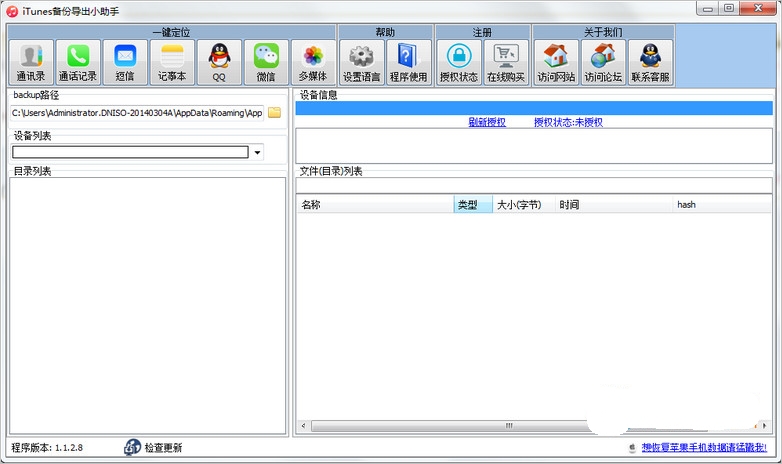782x464 pixels.
Task: Sort by the 大小(字节) column header
Action: pyautogui.click(x=524, y=205)
